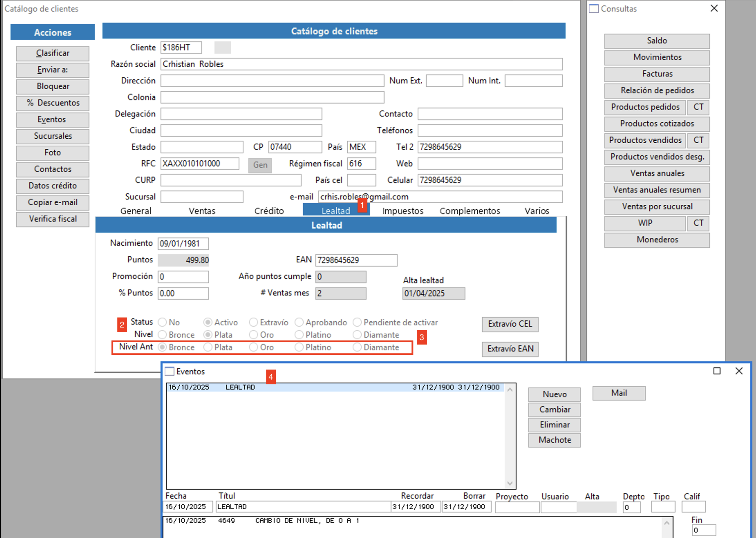
Task: Click the Mail button in Eventos
Action: pos(619,393)
